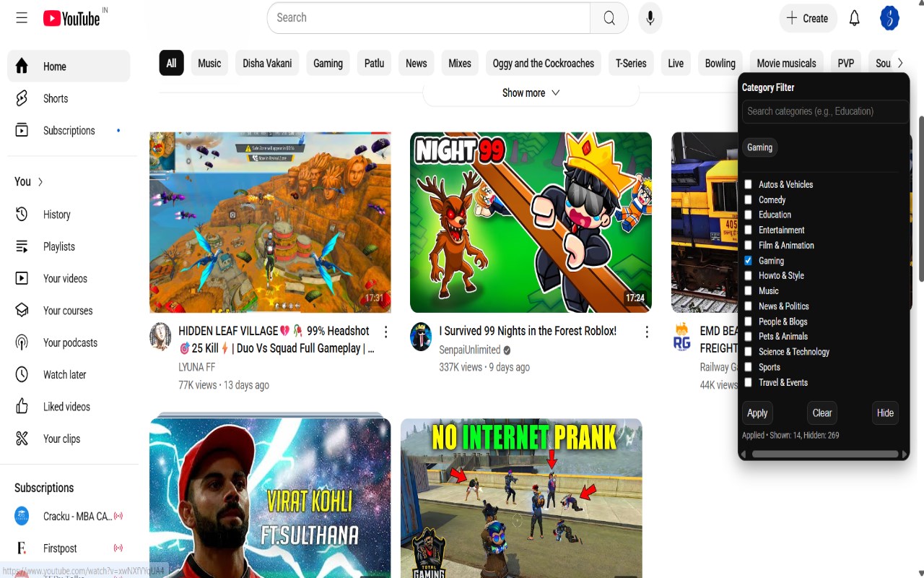Viewport: 924px width, 578px height.
Task: Click the Create button
Action: coord(808,18)
